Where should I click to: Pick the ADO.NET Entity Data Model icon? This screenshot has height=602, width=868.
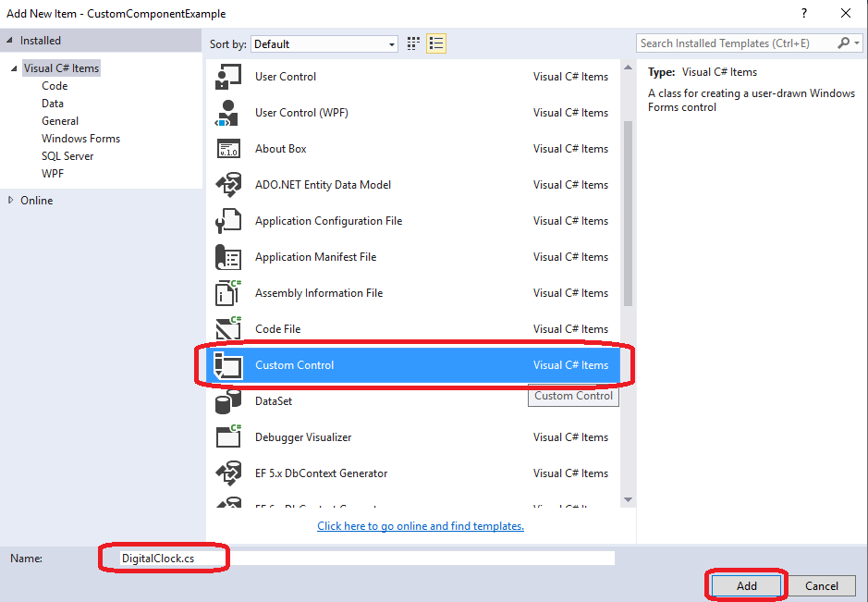tap(228, 184)
